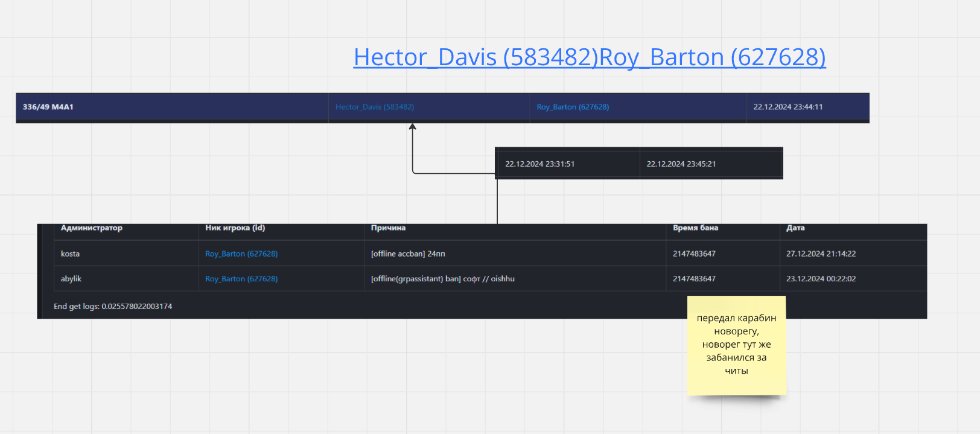Select the yellow sticky note
Image resolution: width=980 pixels, height=434 pixels.
736,345
